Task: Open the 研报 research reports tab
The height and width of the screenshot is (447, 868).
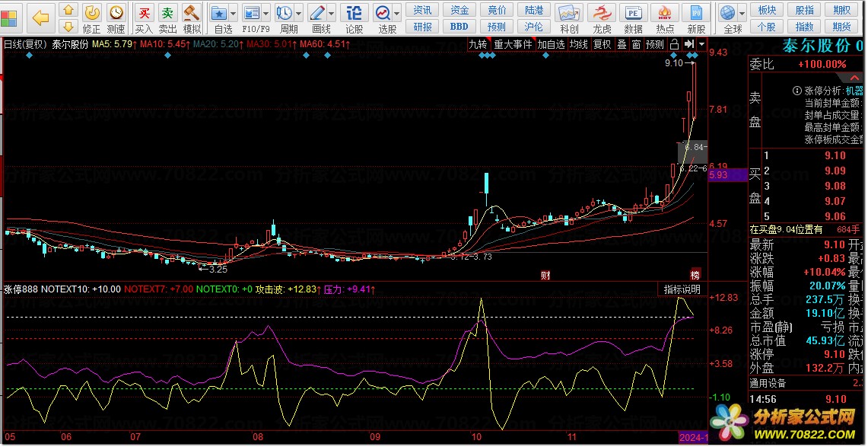Action: coord(422,26)
